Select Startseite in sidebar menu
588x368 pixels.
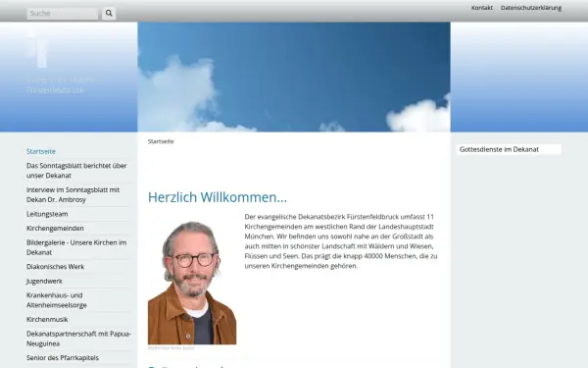[x=41, y=151]
